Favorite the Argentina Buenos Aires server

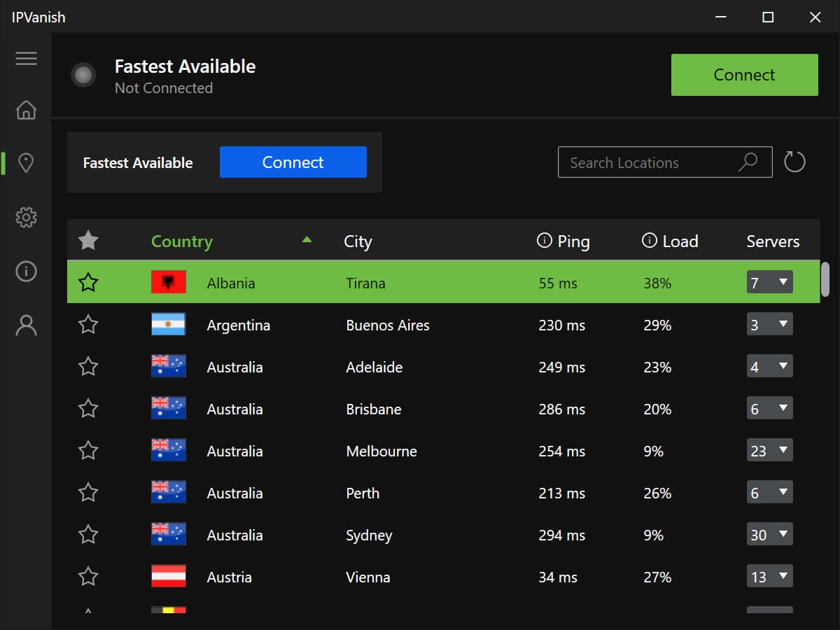coord(88,324)
